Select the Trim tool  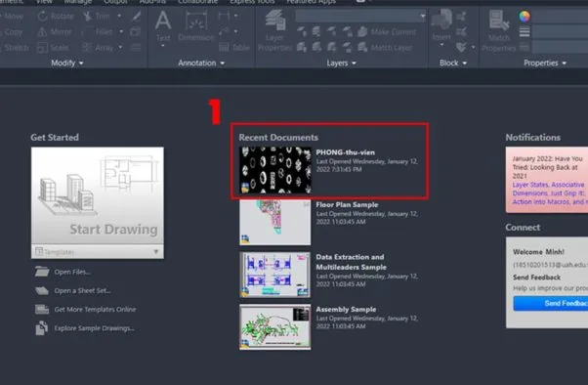pos(97,17)
